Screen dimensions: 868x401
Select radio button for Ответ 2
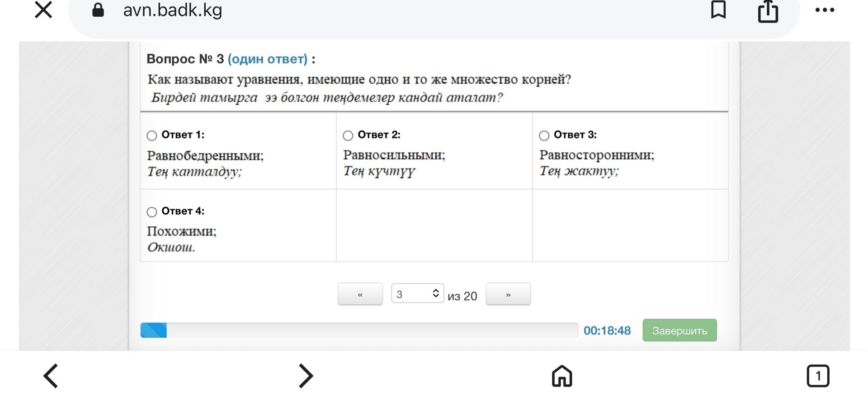[348, 135]
